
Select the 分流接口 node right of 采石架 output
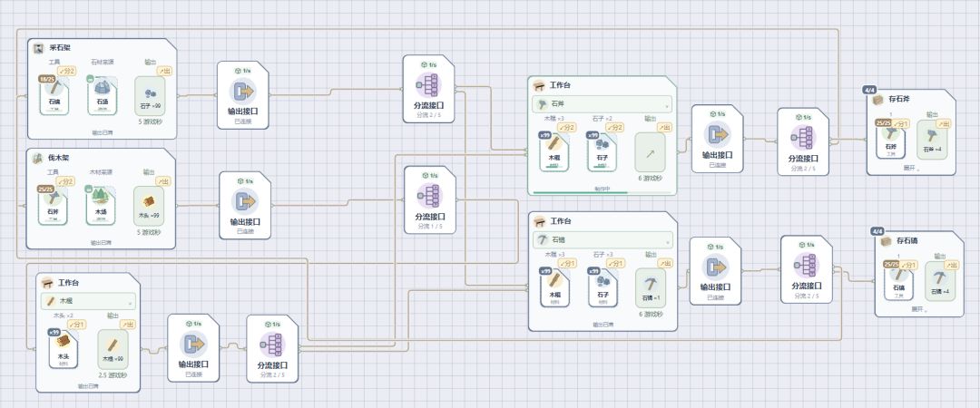point(428,89)
